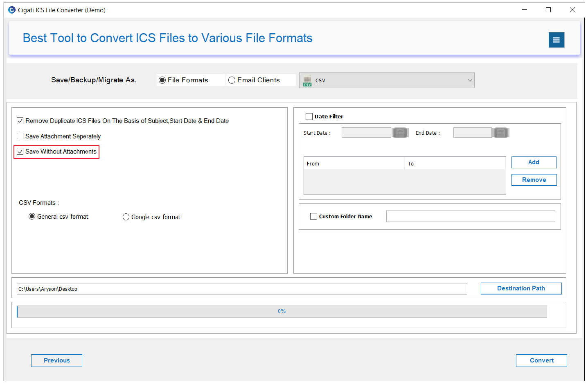Viewport: 588px width, 385px height.
Task: Click the CSV file format icon
Action: [307, 81]
